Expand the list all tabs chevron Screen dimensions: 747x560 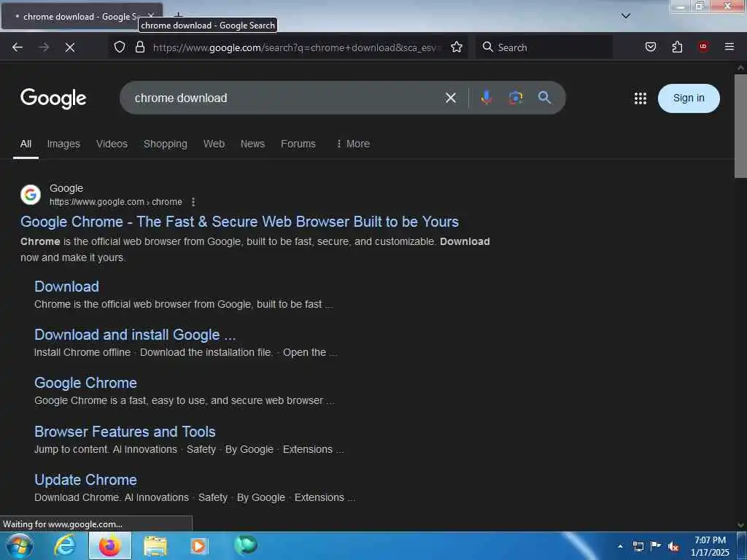pyautogui.click(x=625, y=16)
